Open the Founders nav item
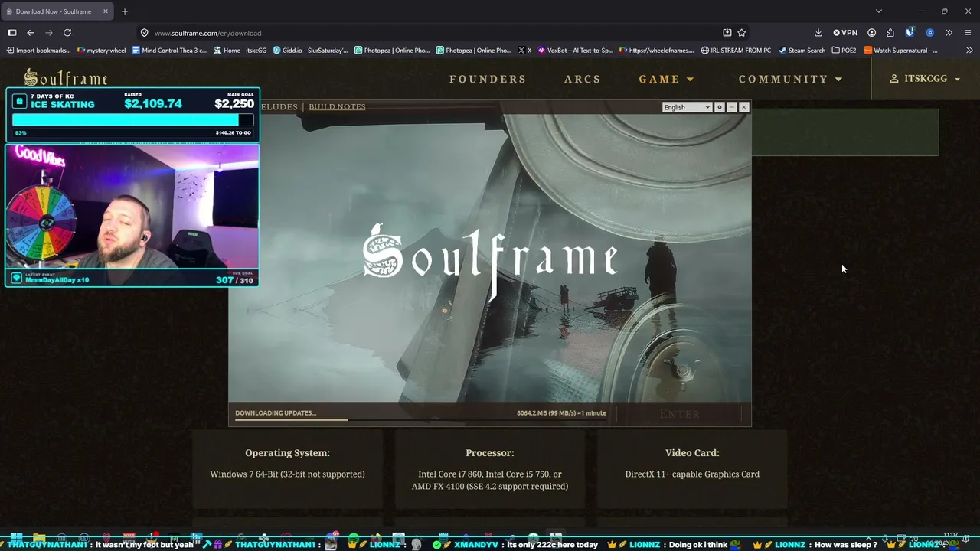The height and width of the screenshot is (551, 980). (x=488, y=79)
